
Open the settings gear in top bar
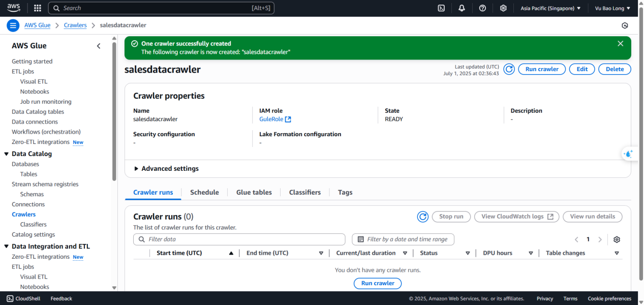pos(503,8)
